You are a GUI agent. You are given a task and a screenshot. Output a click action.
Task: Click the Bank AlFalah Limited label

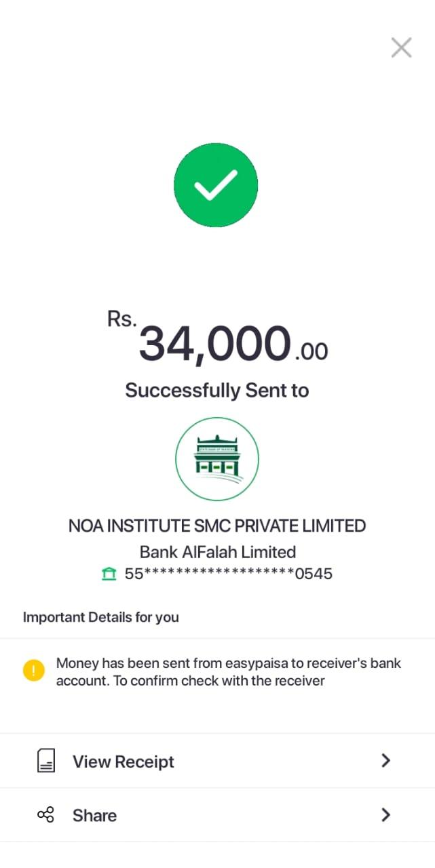tap(217, 551)
